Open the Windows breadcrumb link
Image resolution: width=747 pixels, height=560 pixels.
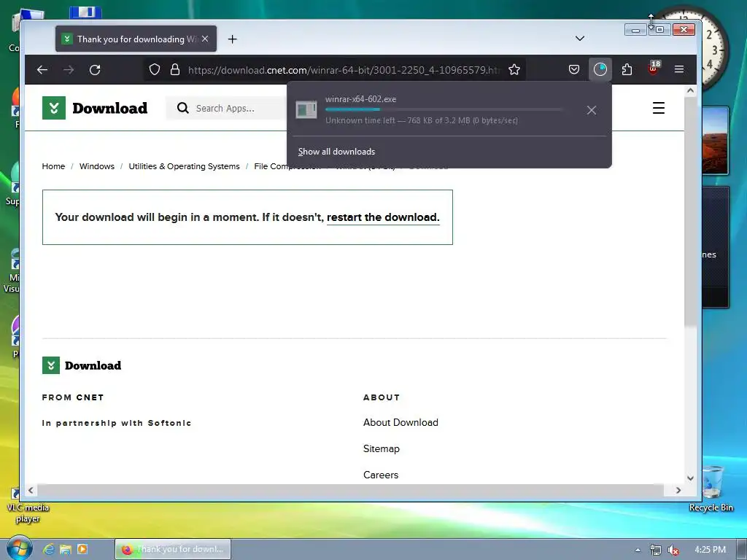97,166
